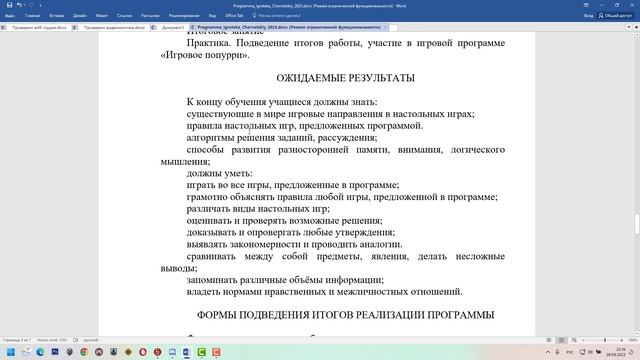Click the РУС keyboard language indicator
Image resolution: width=640 pixels, height=360 pixels.
point(570,352)
